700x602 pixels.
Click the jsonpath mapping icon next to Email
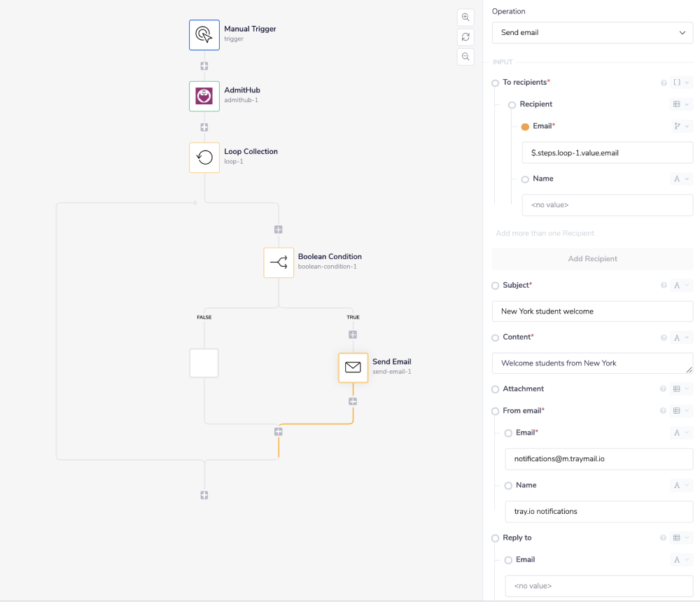click(675, 126)
